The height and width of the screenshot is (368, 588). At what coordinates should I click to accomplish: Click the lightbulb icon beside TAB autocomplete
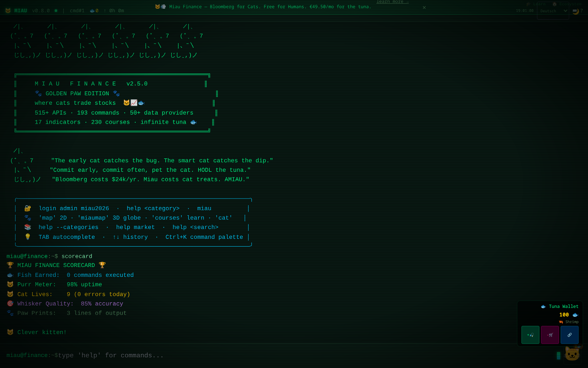[x=28, y=237]
